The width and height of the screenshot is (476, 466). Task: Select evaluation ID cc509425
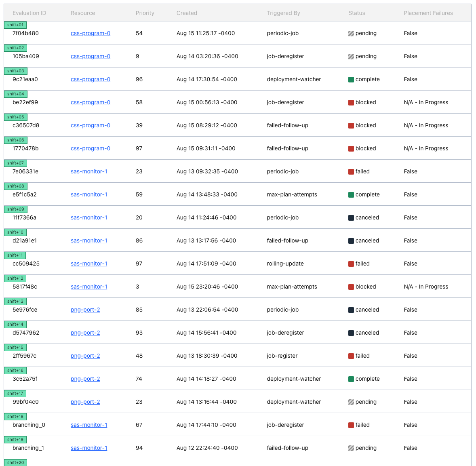26,264
